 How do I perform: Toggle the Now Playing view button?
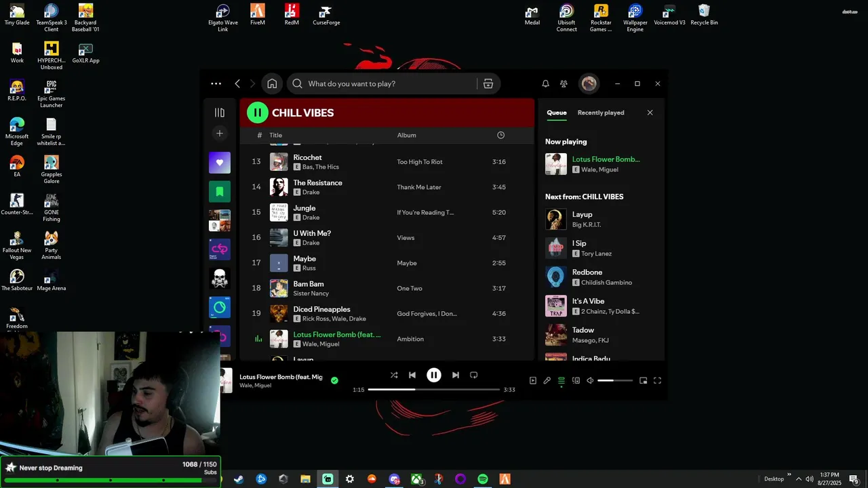pos(532,381)
